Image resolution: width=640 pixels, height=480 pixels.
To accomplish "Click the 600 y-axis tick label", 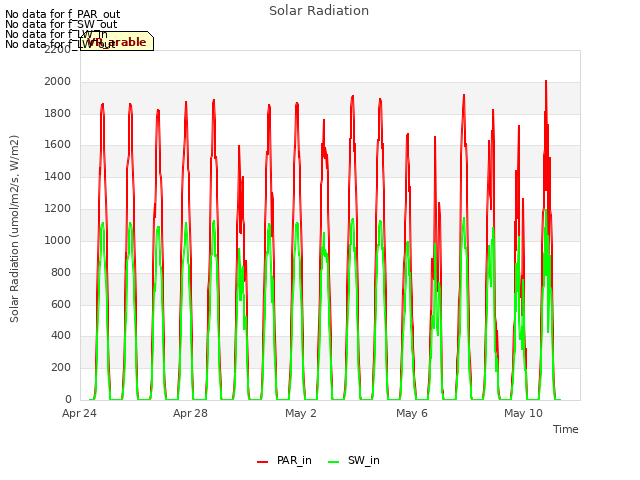I will 61,304.
